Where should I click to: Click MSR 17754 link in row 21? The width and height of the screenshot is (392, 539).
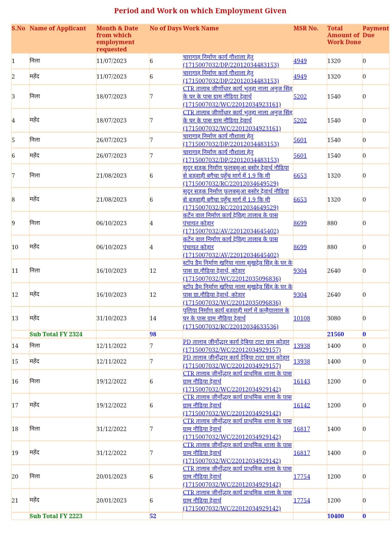302,501
